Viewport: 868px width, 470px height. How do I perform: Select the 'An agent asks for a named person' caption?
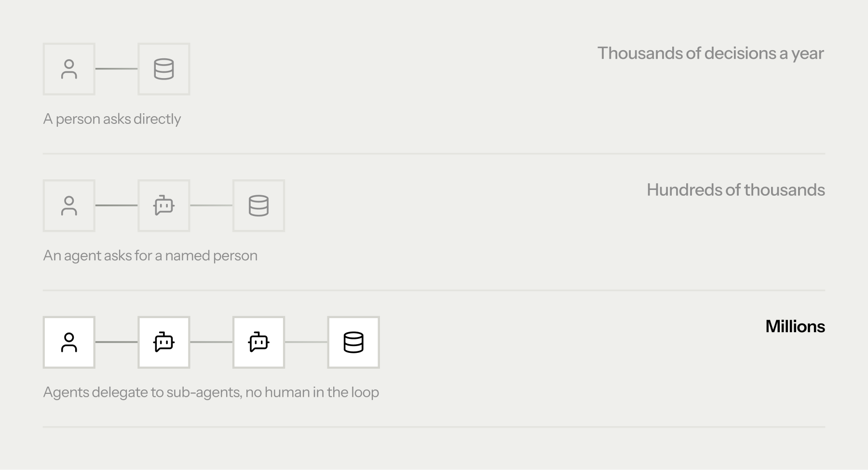[x=150, y=255]
